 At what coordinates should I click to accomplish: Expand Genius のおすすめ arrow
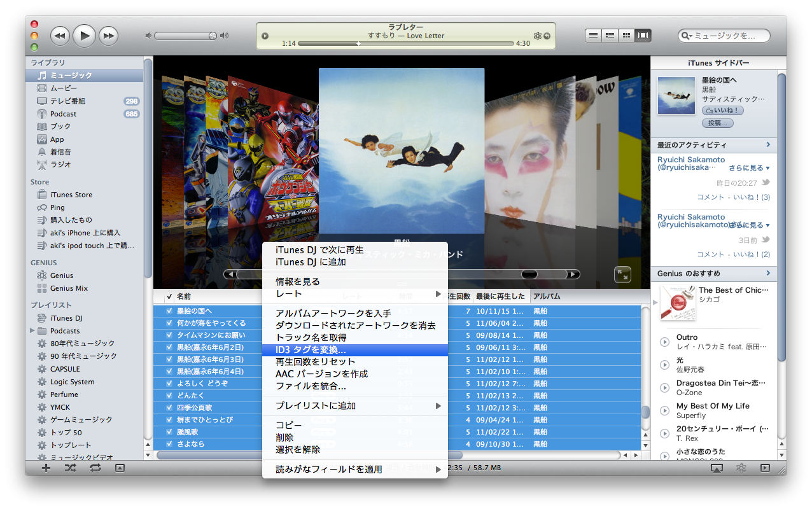pyautogui.click(x=768, y=274)
